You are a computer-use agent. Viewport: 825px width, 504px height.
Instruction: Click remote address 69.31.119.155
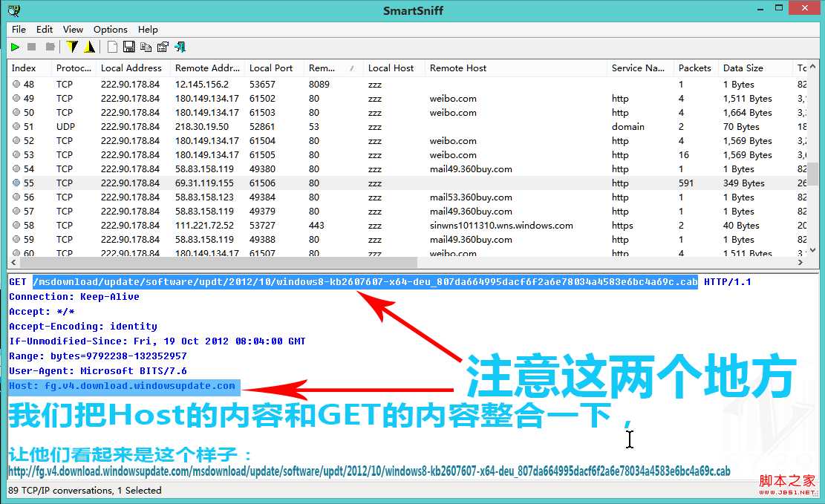[x=204, y=183]
